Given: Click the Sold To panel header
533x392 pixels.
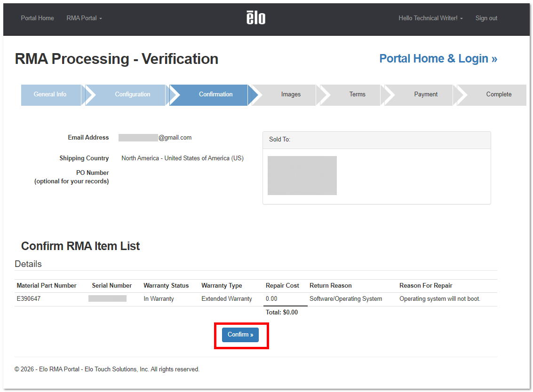Looking at the screenshot, I should pos(377,140).
